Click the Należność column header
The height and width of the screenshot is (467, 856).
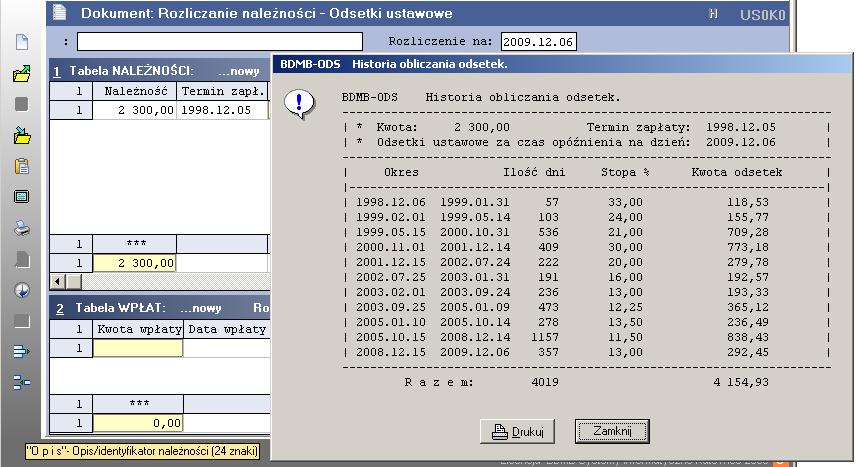click(135, 91)
